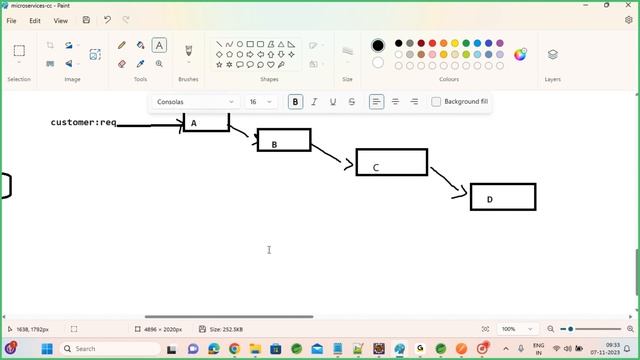This screenshot has height=360, width=640.
Task: Click the zoom in magnifier button
Action: click(x=630, y=329)
